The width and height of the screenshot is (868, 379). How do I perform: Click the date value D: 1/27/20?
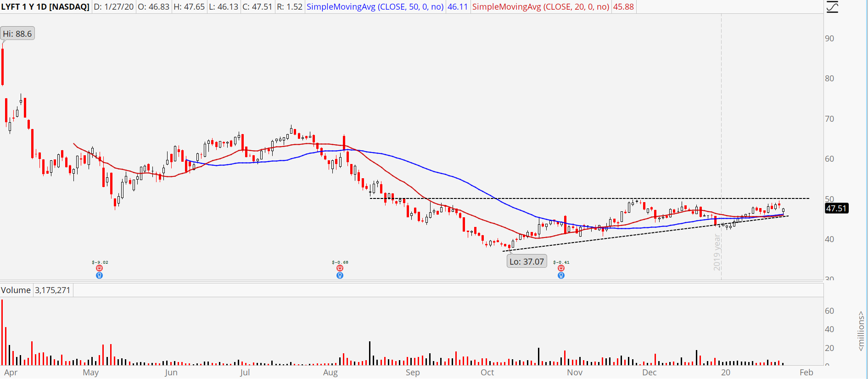coord(114,7)
